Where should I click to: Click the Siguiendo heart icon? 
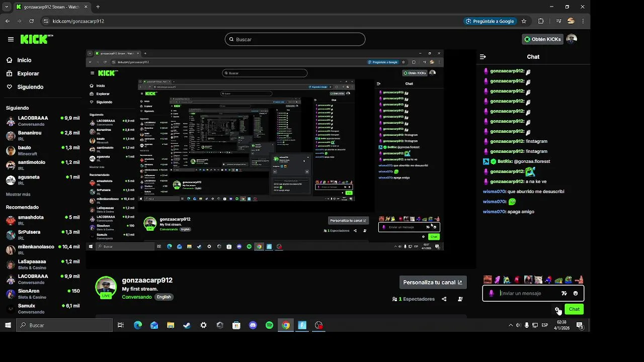(x=10, y=87)
